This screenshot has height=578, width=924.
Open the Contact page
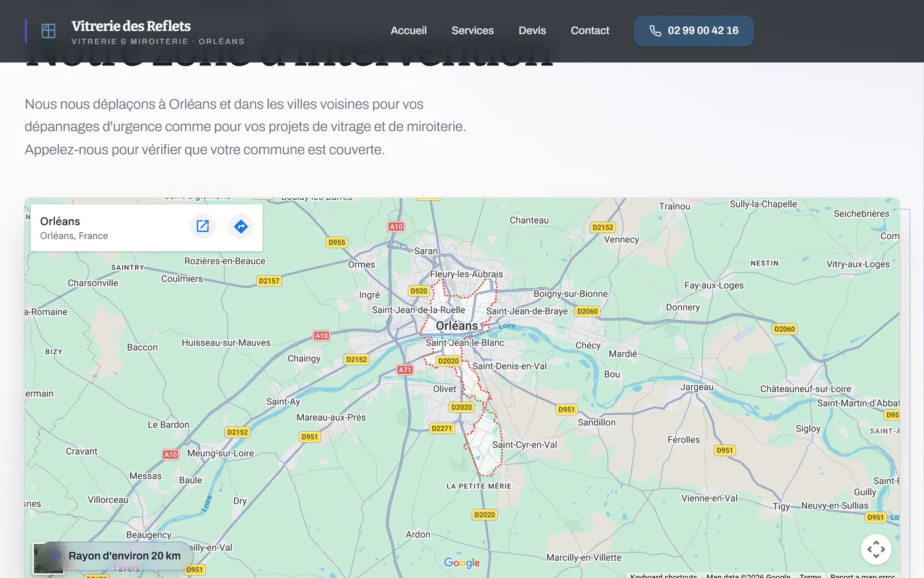tap(590, 30)
